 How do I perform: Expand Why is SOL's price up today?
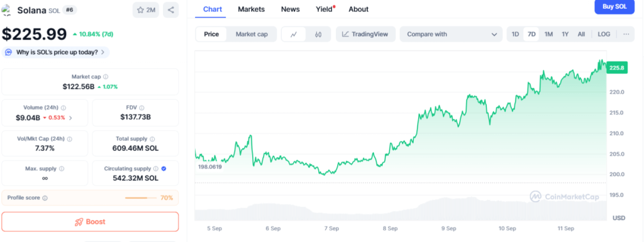tap(56, 53)
